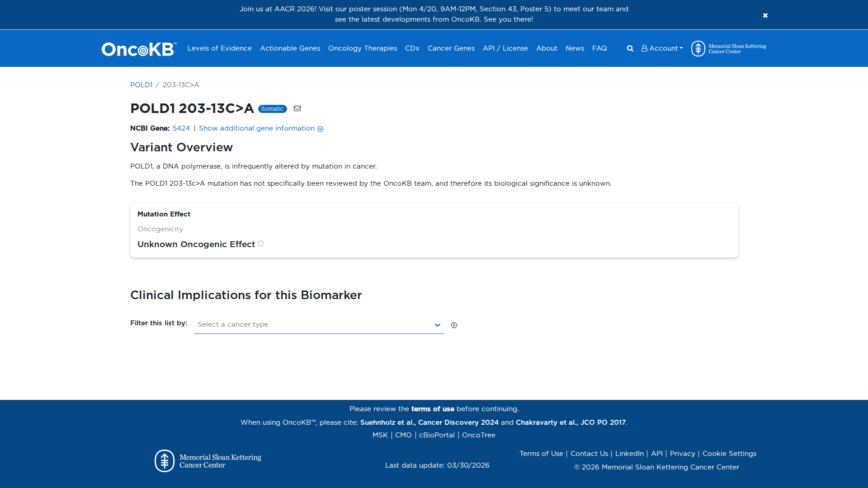
Task: Open API / License page
Action: [505, 48]
